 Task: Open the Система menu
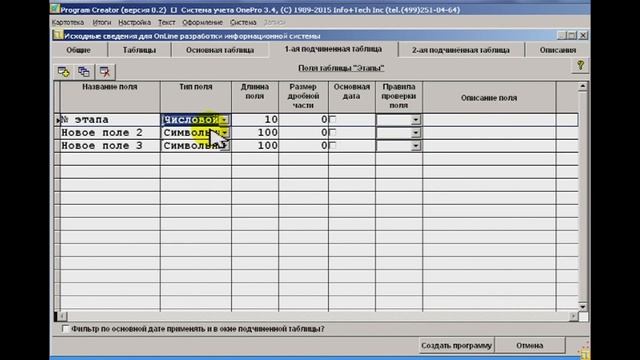tap(243, 22)
